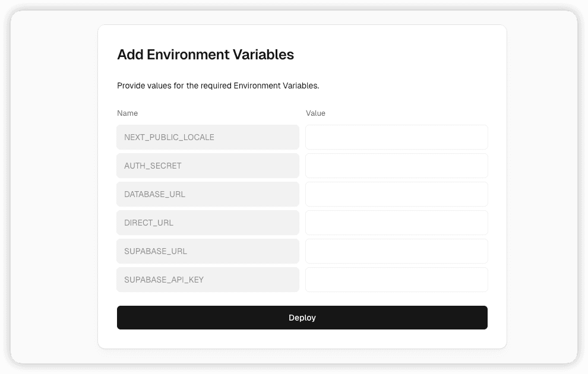This screenshot has width=588, height=374.
Task: Click the gray page background outside the card
Action: pyautogui.click(x=53, y=190)
